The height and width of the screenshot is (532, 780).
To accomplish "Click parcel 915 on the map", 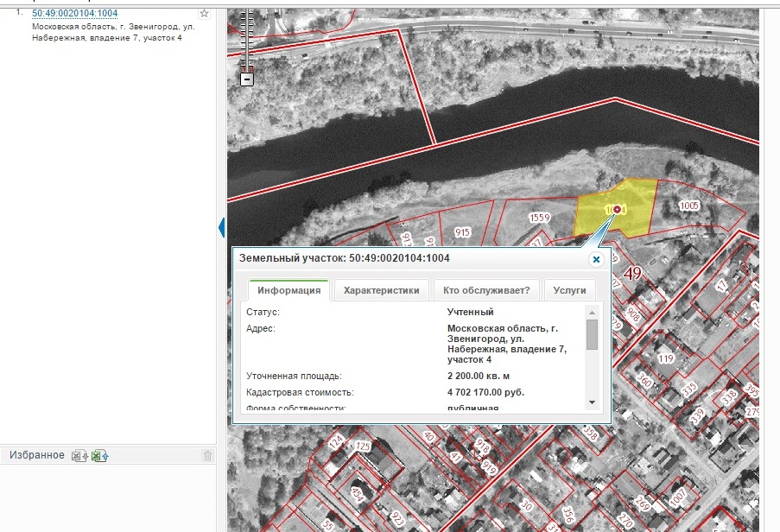I will pos(462,232).
